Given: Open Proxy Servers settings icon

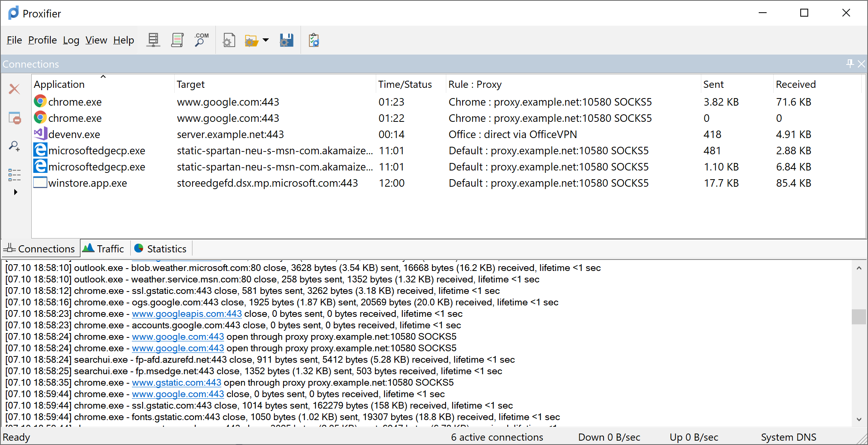Looking at the screenshot, I should pos(153,40).
